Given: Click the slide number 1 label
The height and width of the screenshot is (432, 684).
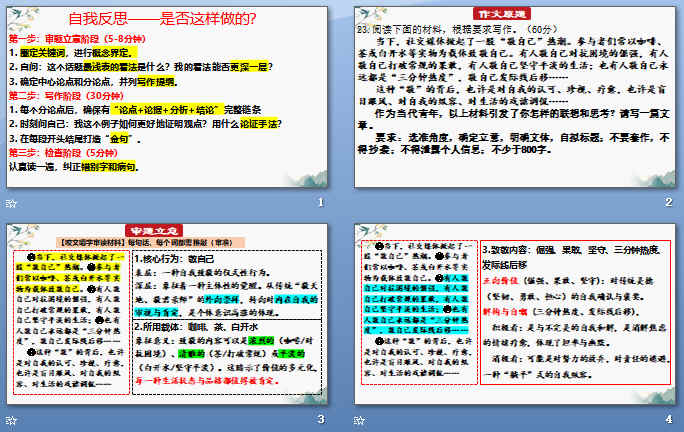Looking at the screenshot, I should [320, 204].
